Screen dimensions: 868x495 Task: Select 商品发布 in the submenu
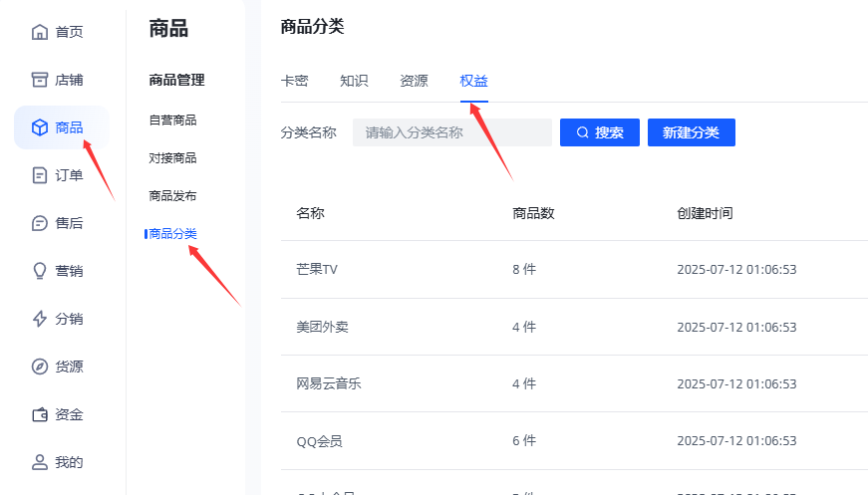[x=172, y=196]
